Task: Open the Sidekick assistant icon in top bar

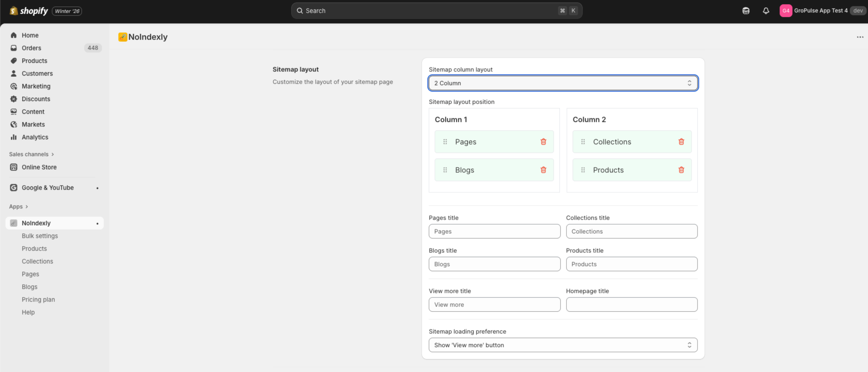Action: [x=746, y=11]
